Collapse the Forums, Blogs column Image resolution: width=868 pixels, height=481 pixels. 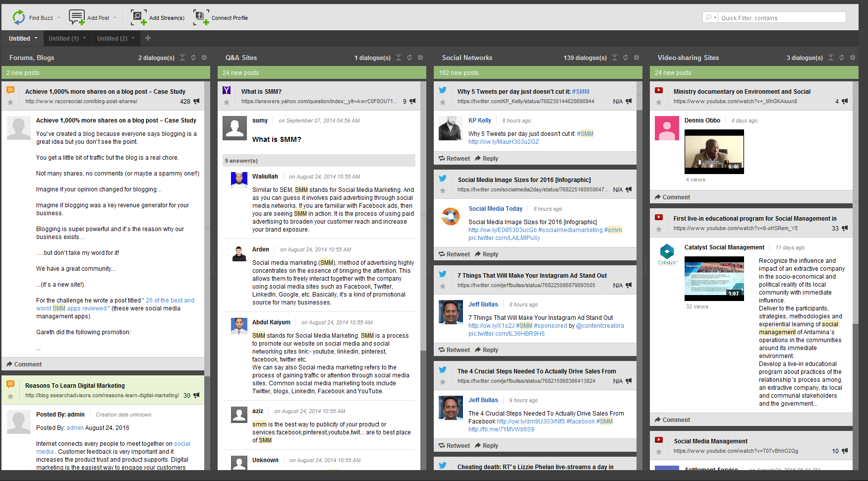182,58
